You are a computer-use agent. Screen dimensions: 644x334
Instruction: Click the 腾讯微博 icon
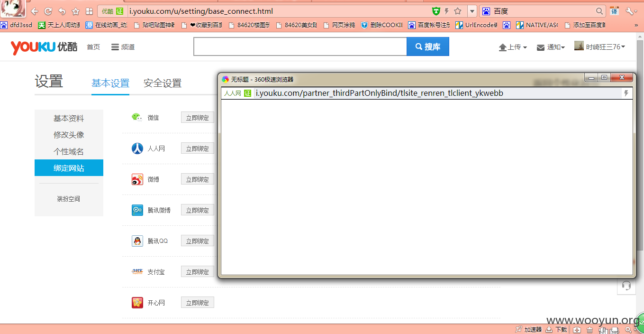coord(137,210)
